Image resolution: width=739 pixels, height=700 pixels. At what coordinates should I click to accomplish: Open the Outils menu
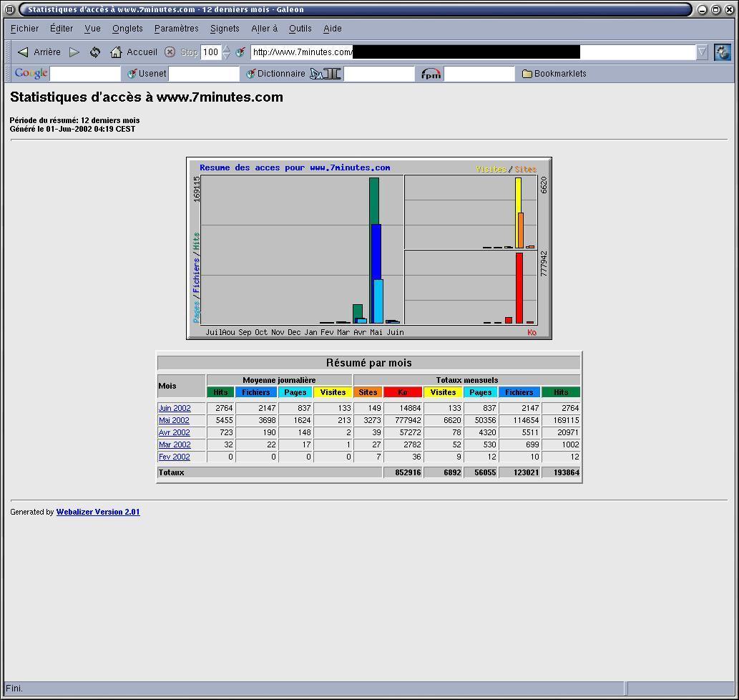[x=300, y=29]
